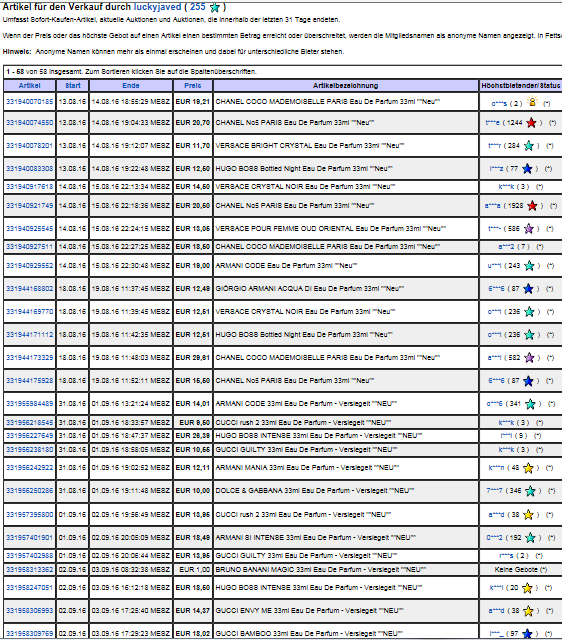Click the yellow star in row 331957395800
The width and height of the screenshot is (562, 640).
528,515
